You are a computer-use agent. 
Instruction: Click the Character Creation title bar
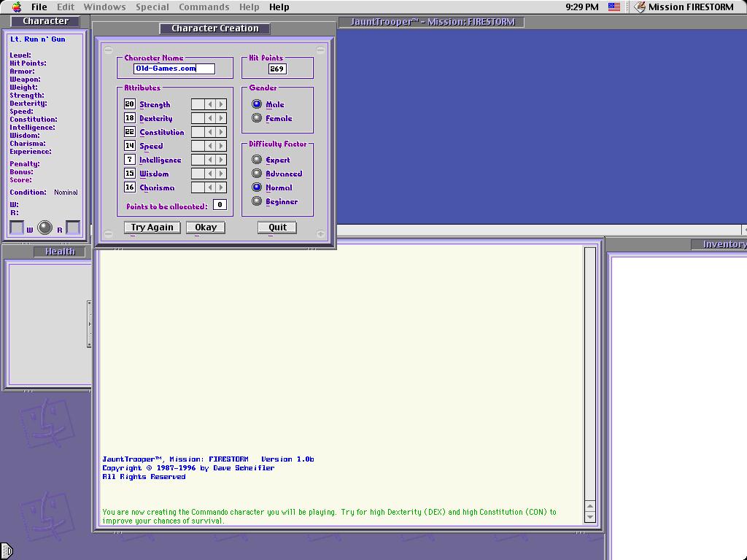(215, 28)
